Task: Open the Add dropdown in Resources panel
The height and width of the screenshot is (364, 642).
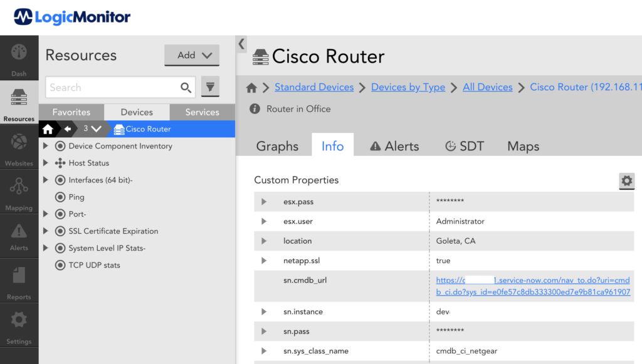Action: (192, 55)
